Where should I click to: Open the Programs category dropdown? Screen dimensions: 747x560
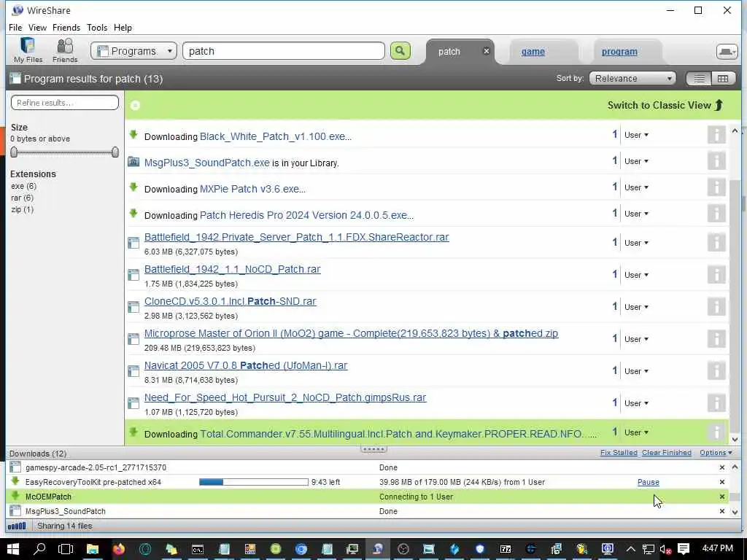point(134,51)
